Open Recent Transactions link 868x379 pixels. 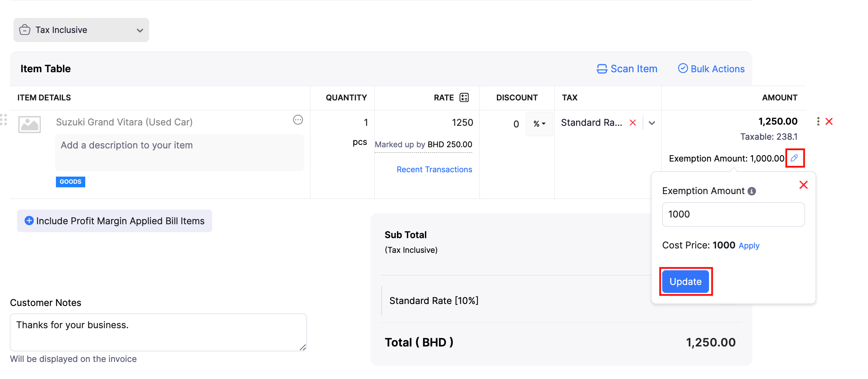click(434, 169)
